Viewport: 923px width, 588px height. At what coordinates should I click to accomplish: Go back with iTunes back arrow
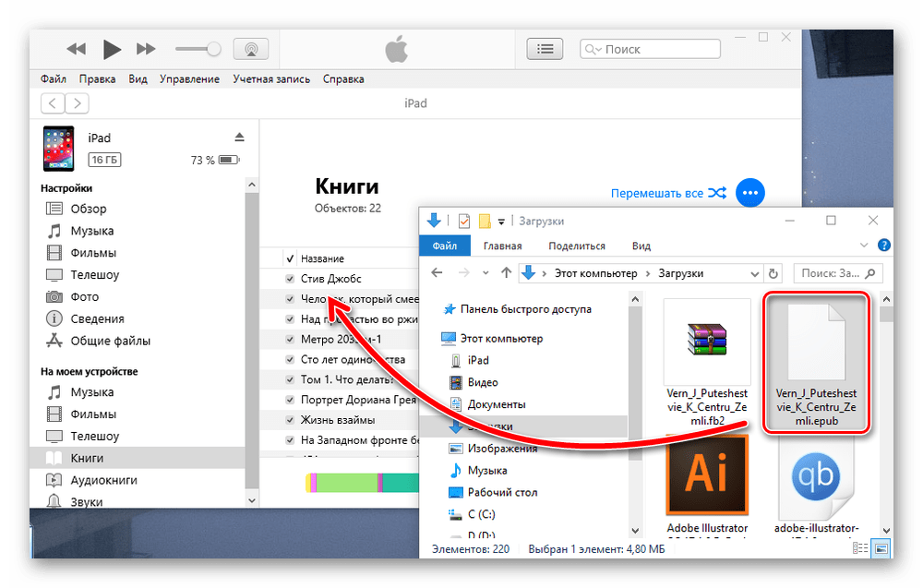pyautogui.click(x=53, y=103)
